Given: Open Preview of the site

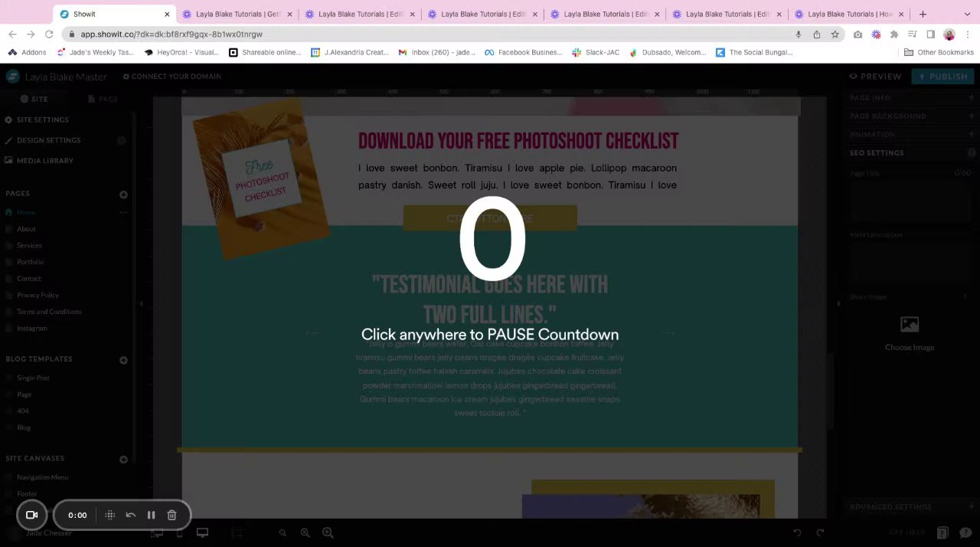Looking at the screenshot, I should coord(875,77).
